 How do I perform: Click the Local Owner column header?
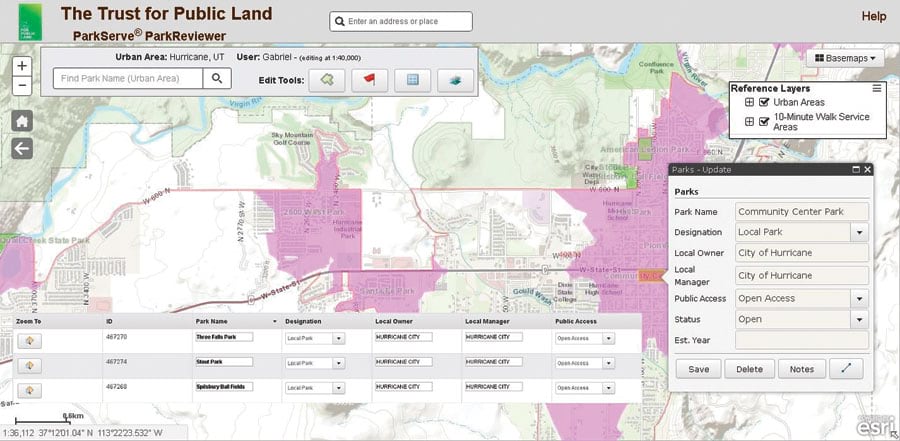click(x=394, y=322)
